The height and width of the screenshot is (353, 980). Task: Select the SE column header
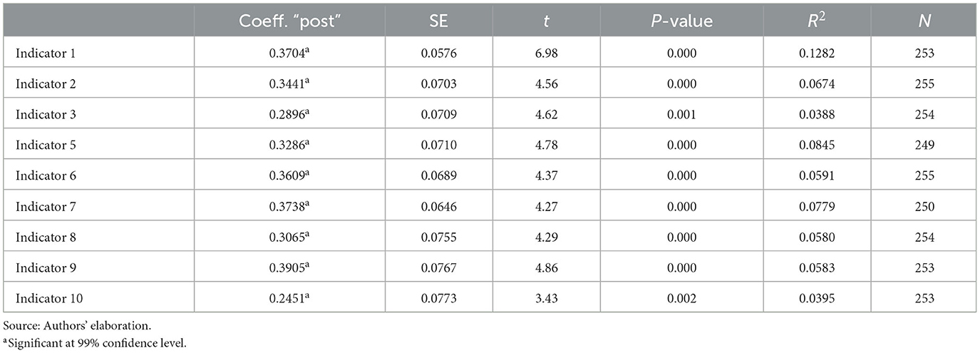click(440, 21)
